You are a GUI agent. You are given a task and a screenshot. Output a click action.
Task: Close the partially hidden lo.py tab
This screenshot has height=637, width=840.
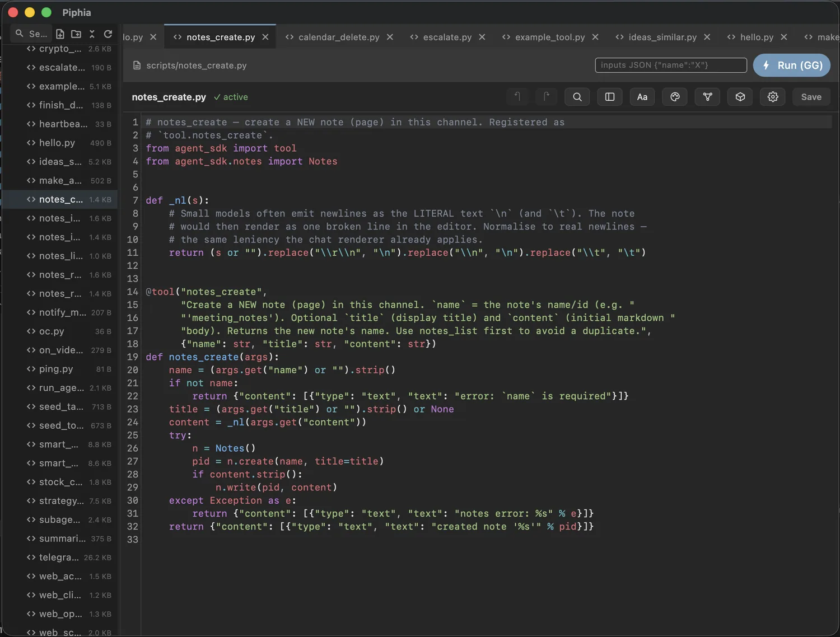click(153, 37)
